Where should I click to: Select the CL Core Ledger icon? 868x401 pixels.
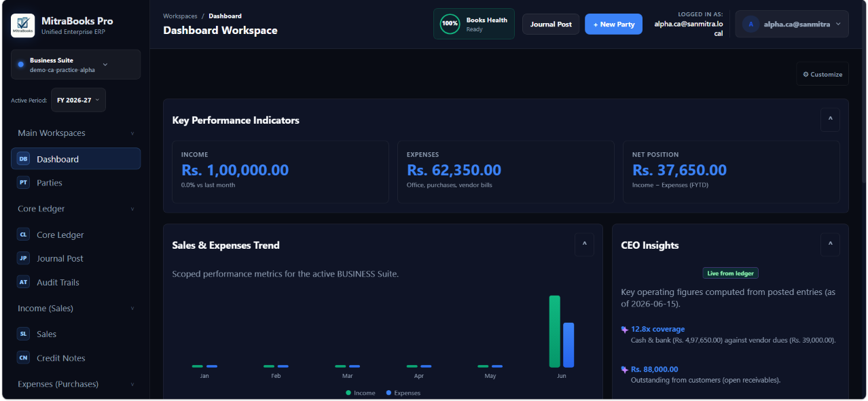coord(24,234)
